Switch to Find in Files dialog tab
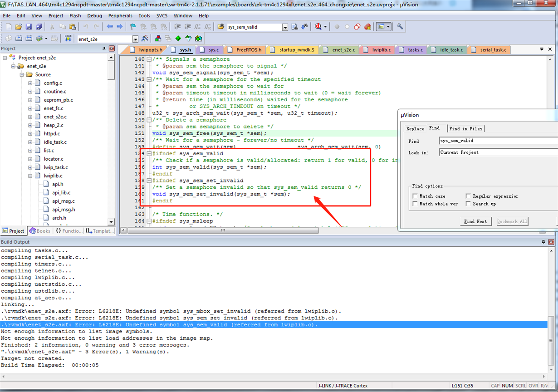 click(466, 128)
